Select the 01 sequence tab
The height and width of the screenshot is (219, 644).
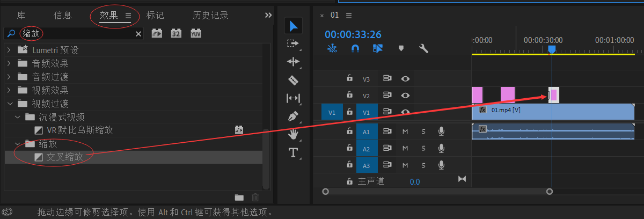334,15
